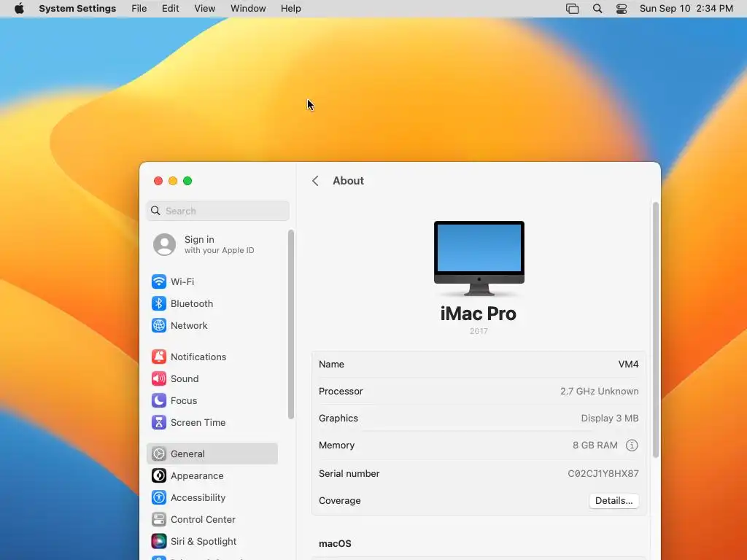Select the Bluetooth label in the sidebar

192,303
